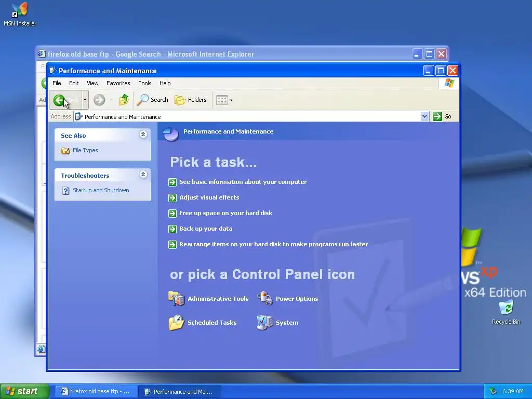Click the window icon in Performance and Maintenance title bar

pos(52,71)
